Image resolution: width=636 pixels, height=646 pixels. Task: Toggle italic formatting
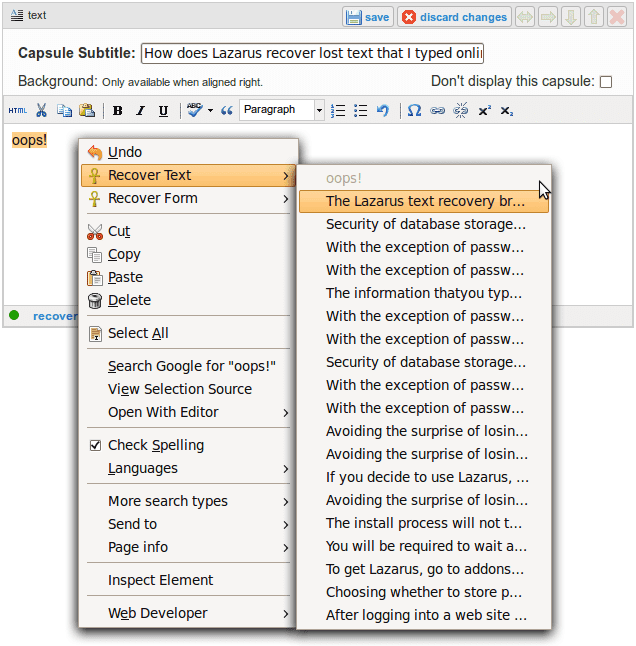click(x=140, y=110)
